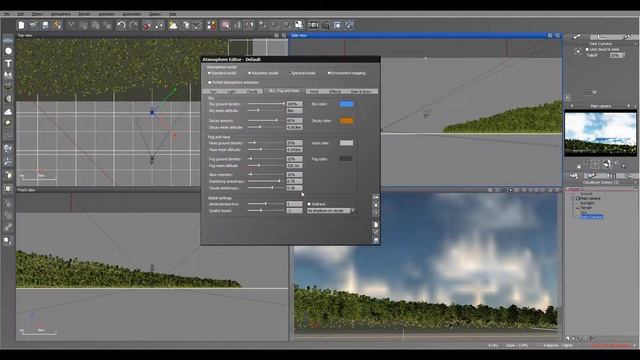Click the Sky color swatch

pyautogui.click(x=347, y=104)
